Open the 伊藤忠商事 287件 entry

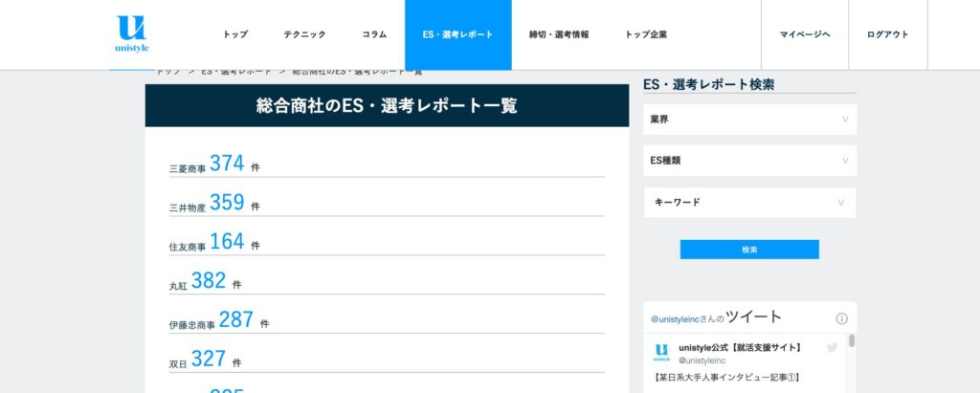click(x=387, y=320)
